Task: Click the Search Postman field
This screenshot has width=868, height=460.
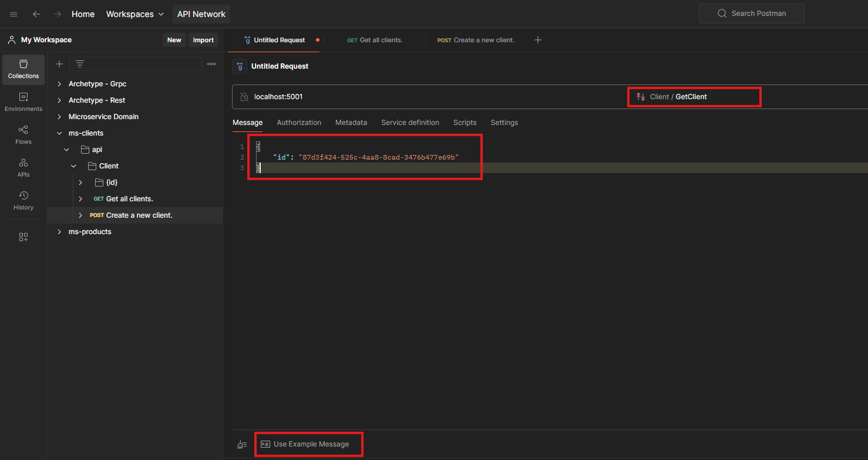Action: pos(752,13)
